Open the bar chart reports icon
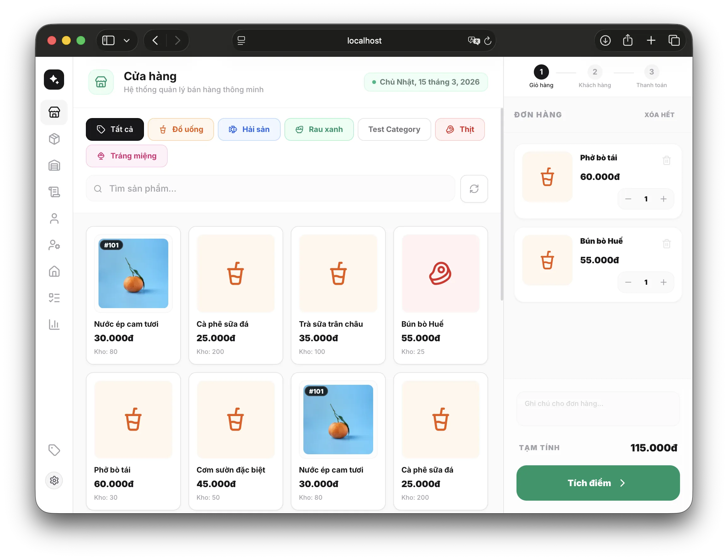 (54, 324)
